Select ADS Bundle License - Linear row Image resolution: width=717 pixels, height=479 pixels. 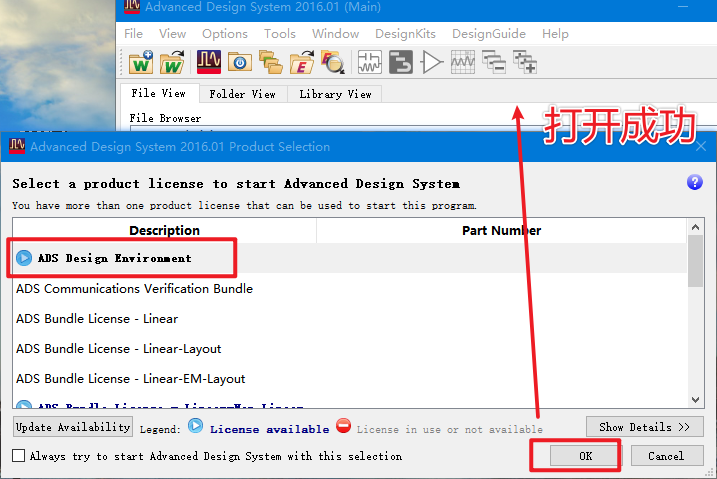(x=350, y=319)
